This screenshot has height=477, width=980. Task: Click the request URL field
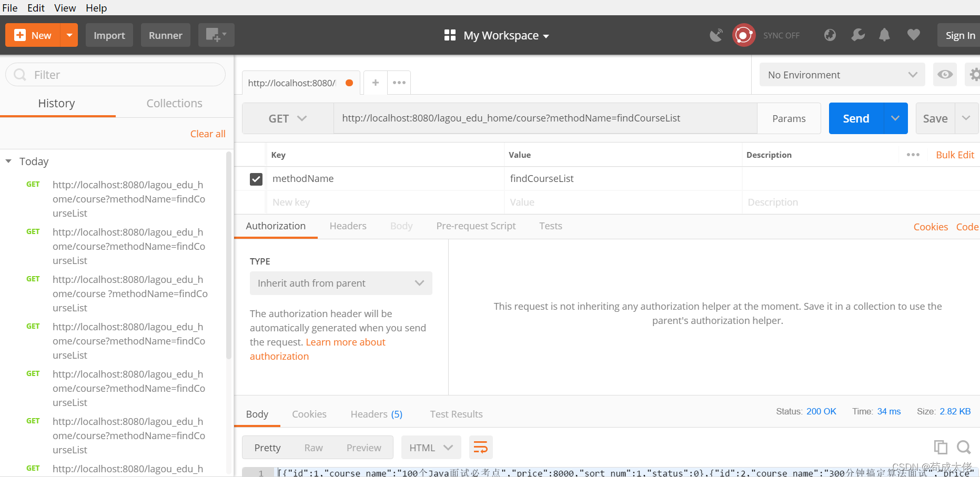(x=545, y=118)
